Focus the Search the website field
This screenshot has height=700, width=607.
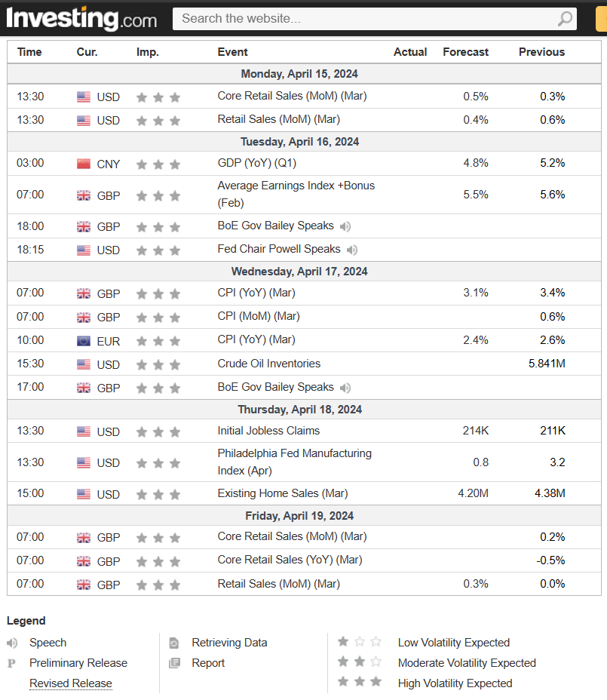(362, 19)
